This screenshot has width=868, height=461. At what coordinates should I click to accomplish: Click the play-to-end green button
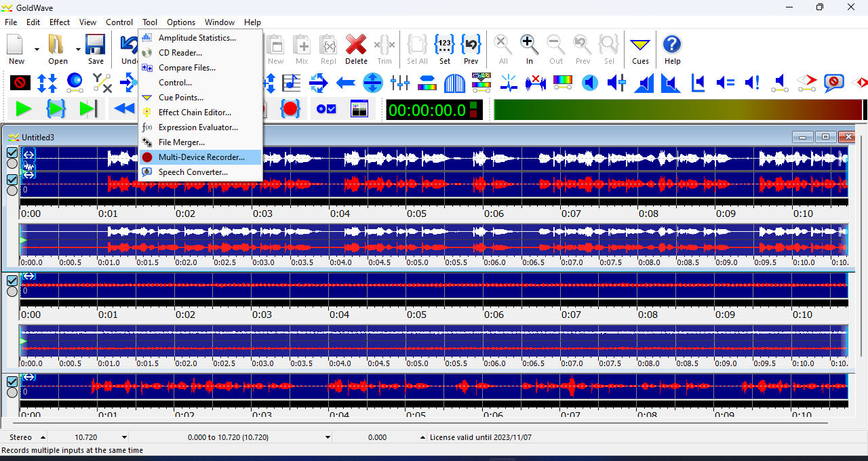[x=88, y=108]
